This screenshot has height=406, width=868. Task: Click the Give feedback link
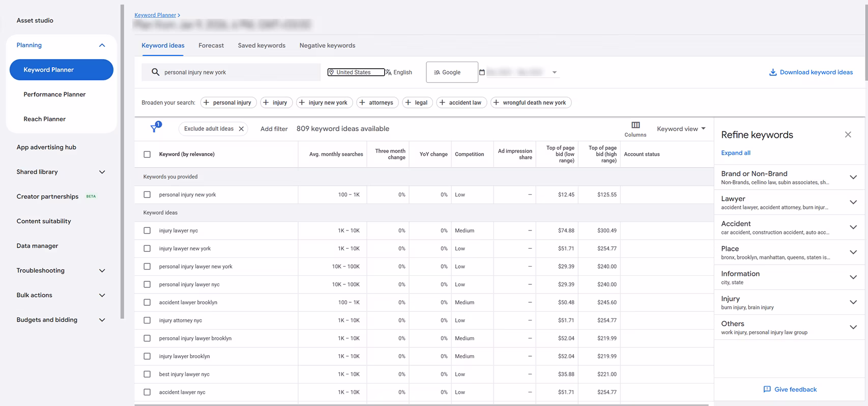[x=795, y=389]
